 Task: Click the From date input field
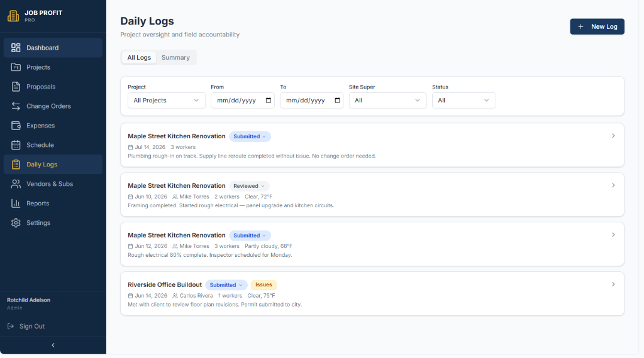[x=243, y=100]
